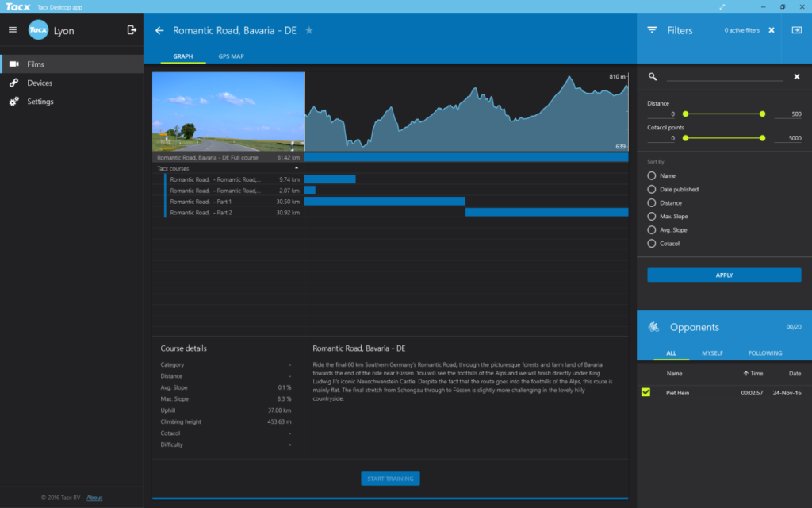The height and width of the screenshot is (508, 812).
Task: Click Piet Hein opponent name
Action: pos(677,393)
